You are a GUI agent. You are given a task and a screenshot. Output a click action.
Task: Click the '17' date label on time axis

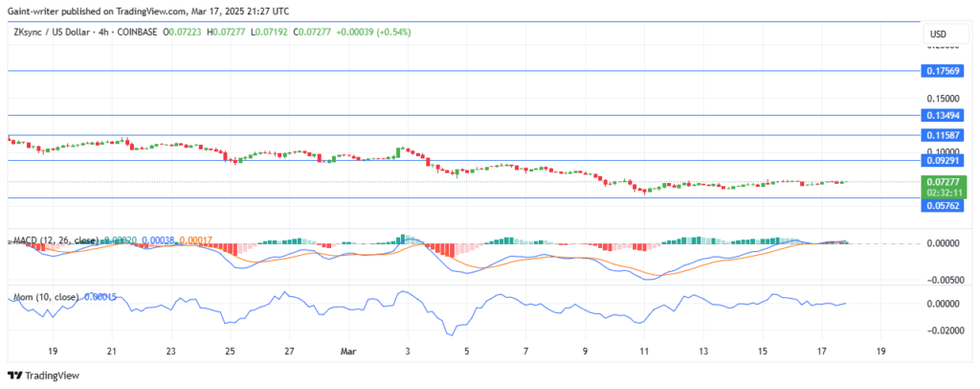tap(822, 351)
